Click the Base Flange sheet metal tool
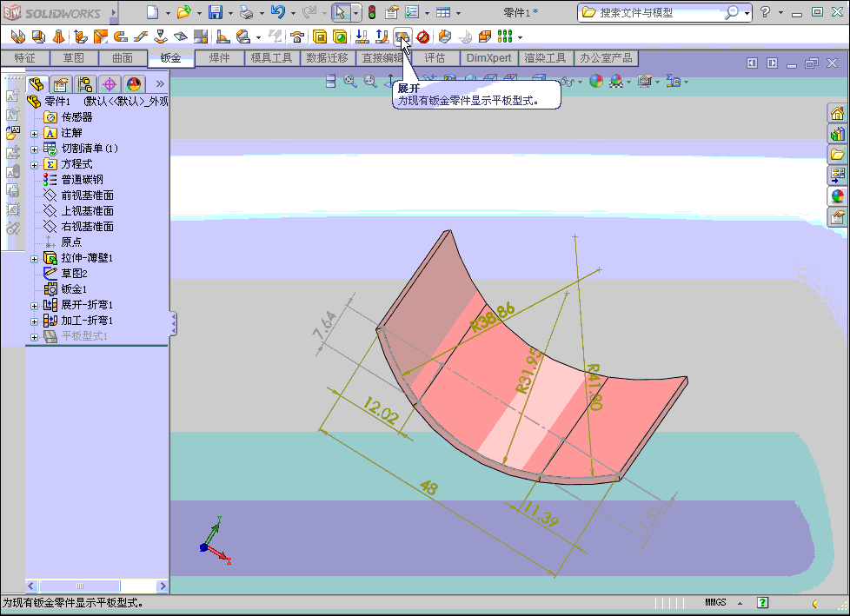 pyautogui.click(x=18, y=36)
